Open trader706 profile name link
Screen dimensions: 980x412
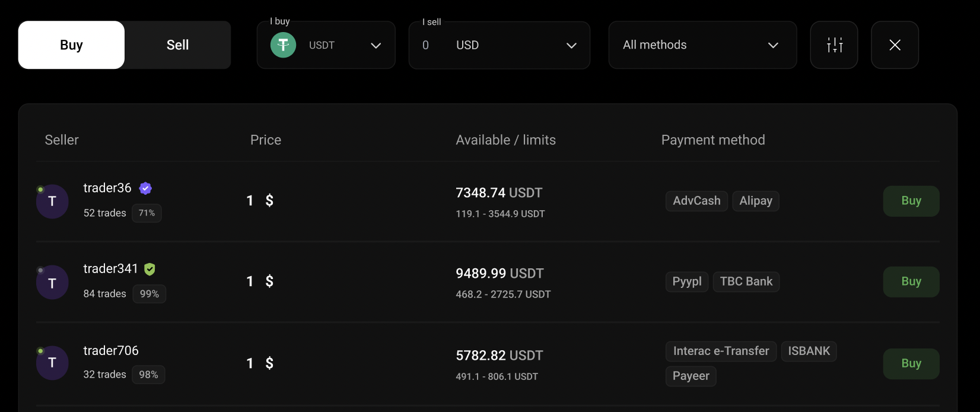click(111, 351)
